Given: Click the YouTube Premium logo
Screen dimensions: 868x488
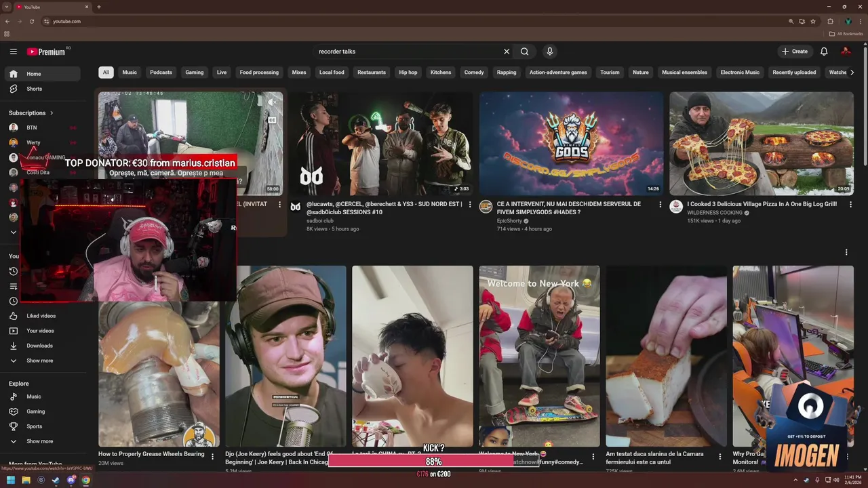Looking at the screenshot, I should 46,52.
